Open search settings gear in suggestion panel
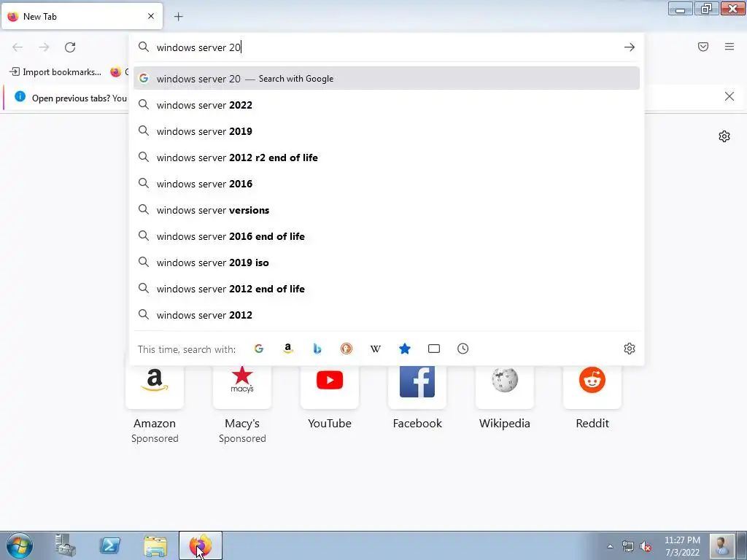 630,349
